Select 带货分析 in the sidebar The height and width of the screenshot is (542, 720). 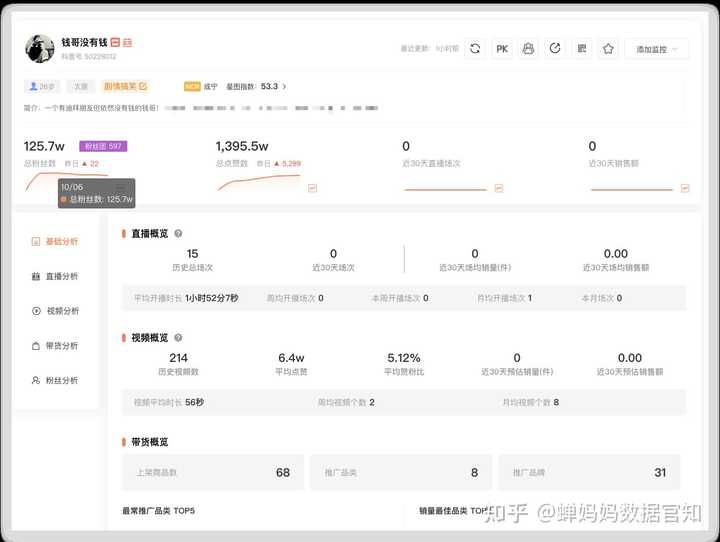(x=56, y=346)
